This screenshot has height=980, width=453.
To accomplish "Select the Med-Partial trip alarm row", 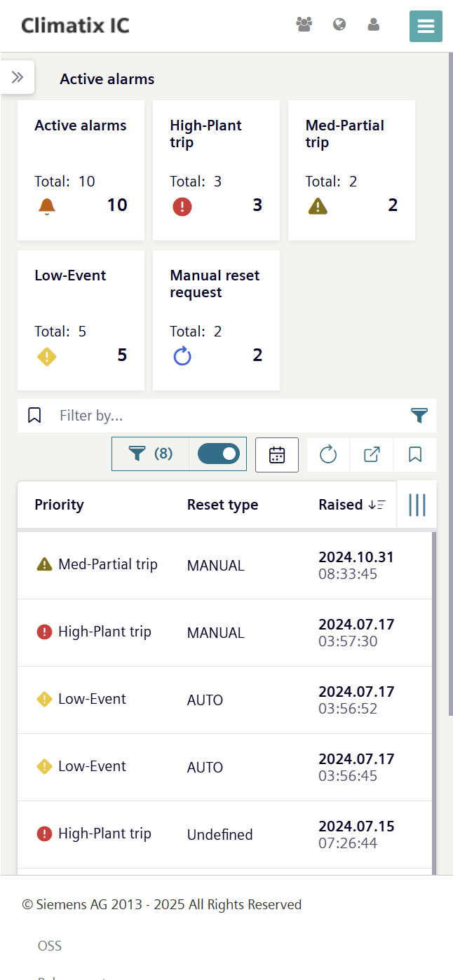I will (224, 565).
